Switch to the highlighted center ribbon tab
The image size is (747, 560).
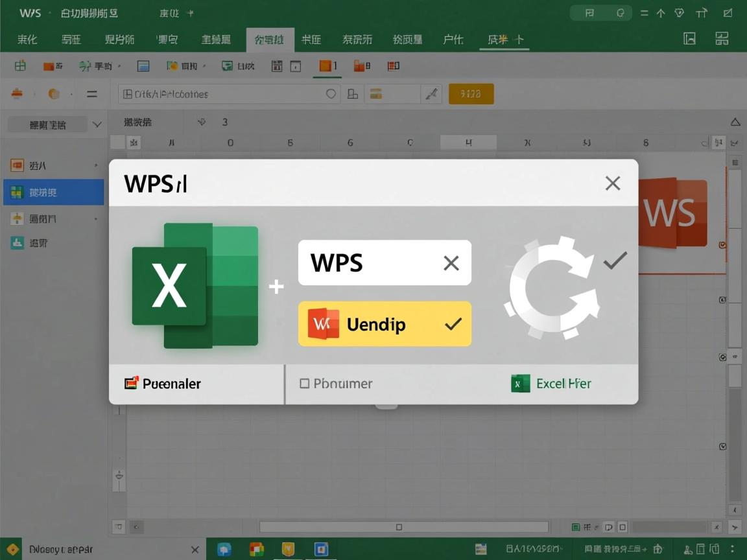pos(269,40)
